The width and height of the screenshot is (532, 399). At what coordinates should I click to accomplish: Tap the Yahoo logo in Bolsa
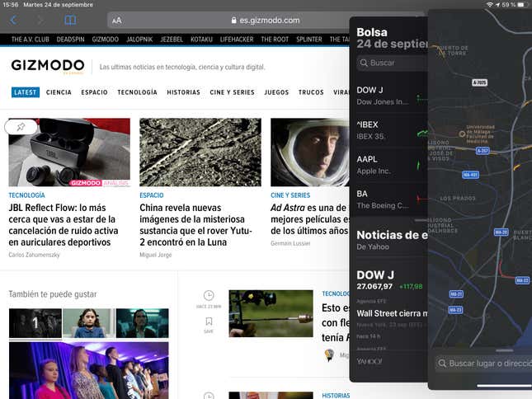pos(370,361)
